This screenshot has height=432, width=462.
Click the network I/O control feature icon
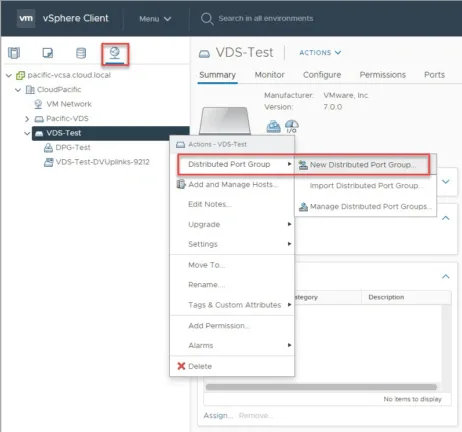(292, 127)
